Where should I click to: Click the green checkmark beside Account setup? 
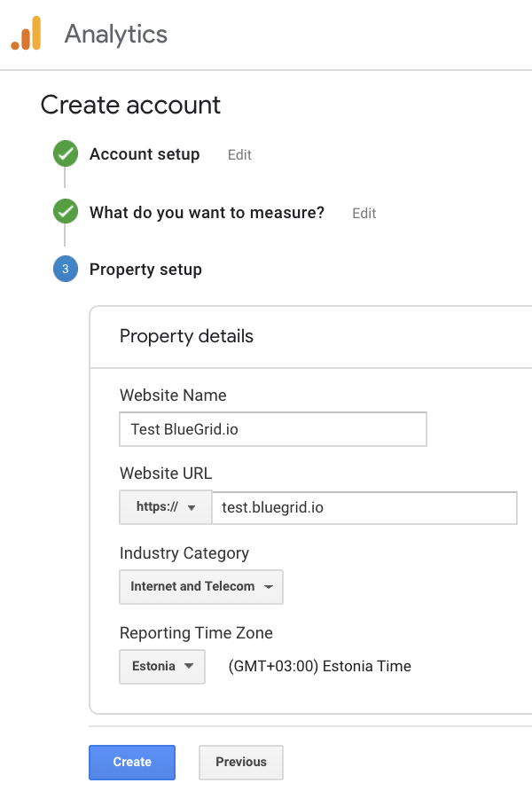click(66, 153)
